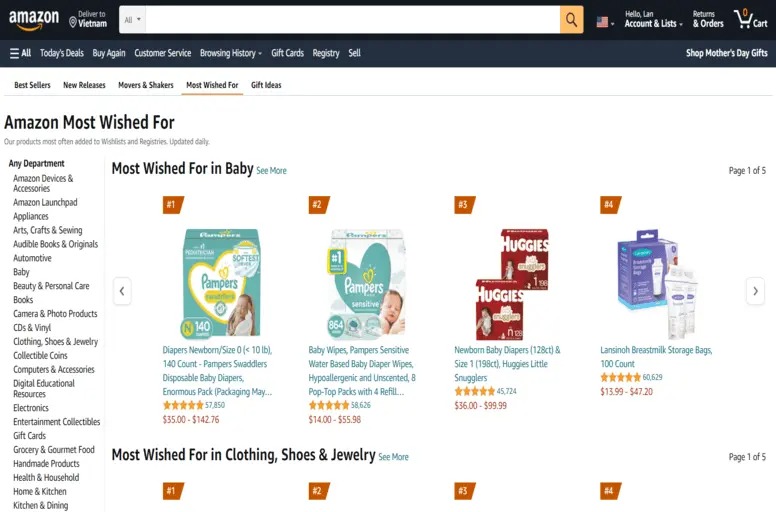Image resolution: width=776 pixels, height=512 pixels.
Task: Click the Amazon logo
Action: pos(33,20)
